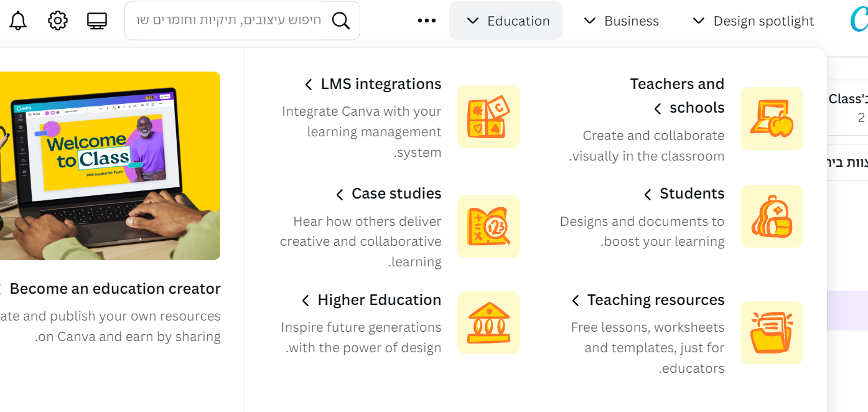Open the Students menu link

click(691, 194)
